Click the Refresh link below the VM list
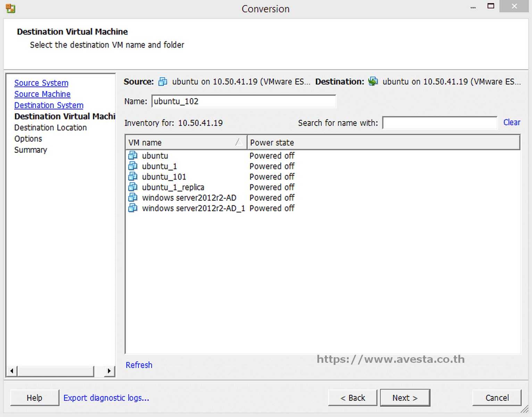Screen dimensions: 532x417 pyautogui.click(x=139, y=365)
